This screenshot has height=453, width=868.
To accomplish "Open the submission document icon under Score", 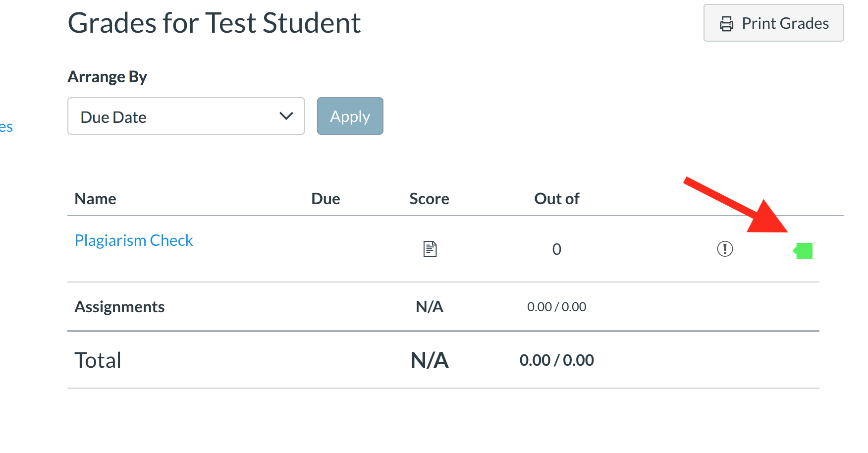I will click(430, 249).
